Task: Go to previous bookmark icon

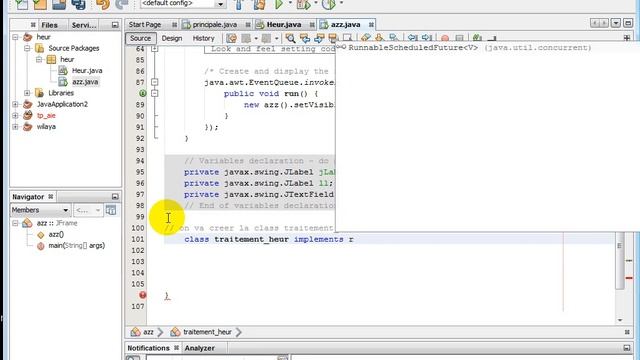Action: coord(365,38)
